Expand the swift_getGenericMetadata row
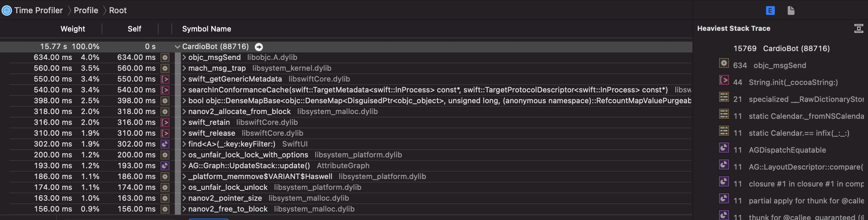 (184, 79)
